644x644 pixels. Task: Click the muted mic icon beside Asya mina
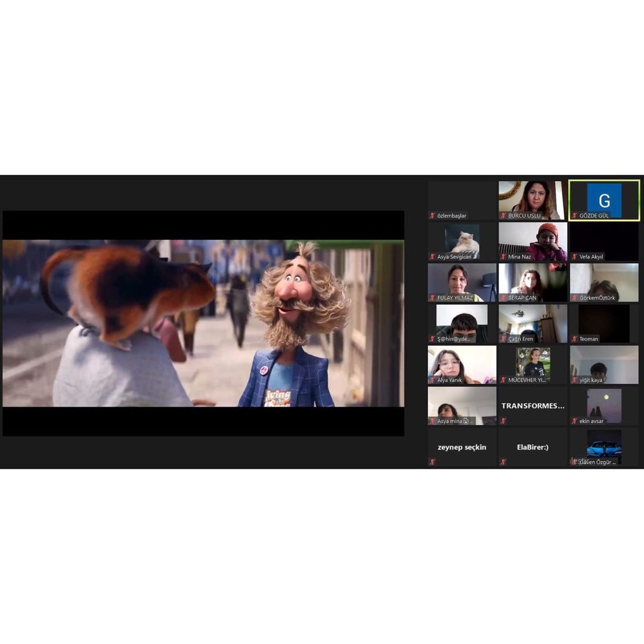(432, 421)
